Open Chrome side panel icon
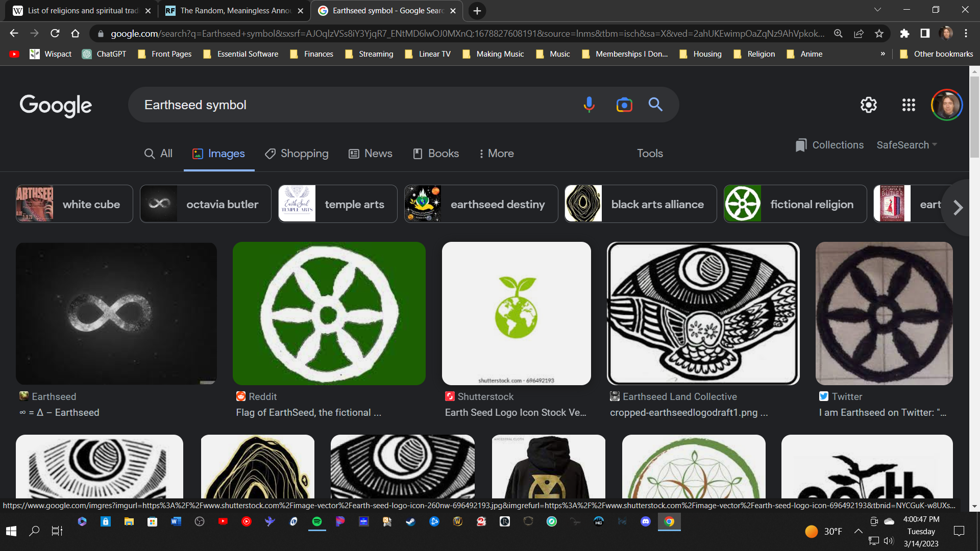980x551 pixels. pyautogui.click(x=925, y=33)
